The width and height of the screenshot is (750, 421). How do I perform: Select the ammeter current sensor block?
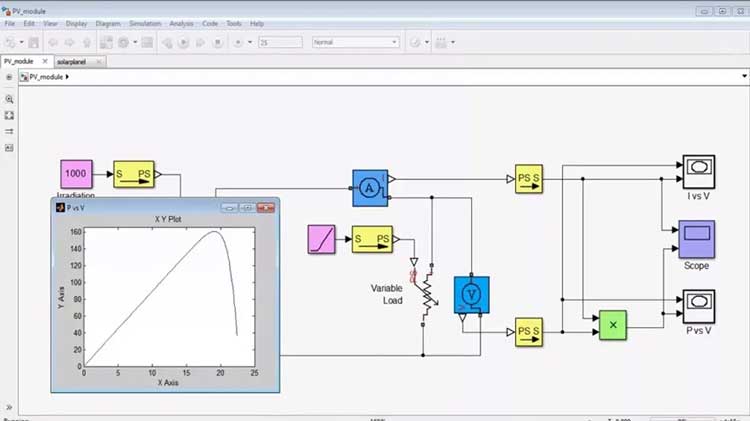point(369,187)
